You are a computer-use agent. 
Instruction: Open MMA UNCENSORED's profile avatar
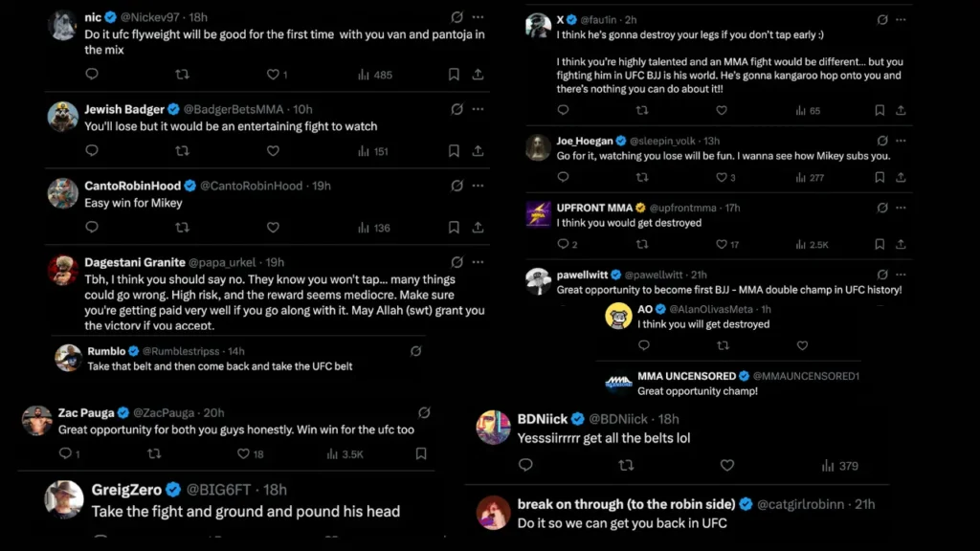tap(618, 383)
